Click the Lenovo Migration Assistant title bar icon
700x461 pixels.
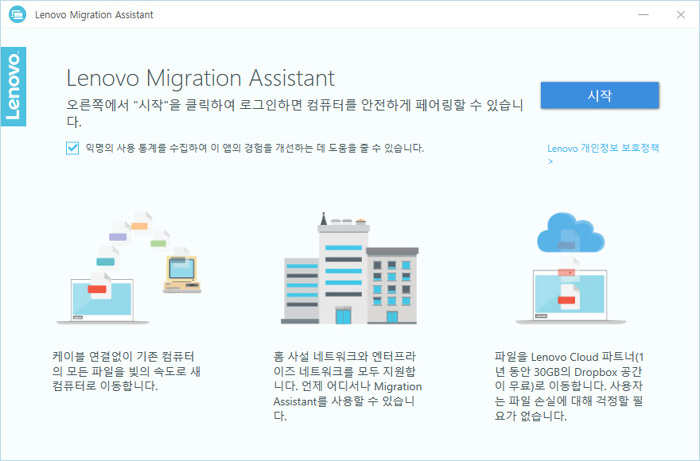[17, 15]
